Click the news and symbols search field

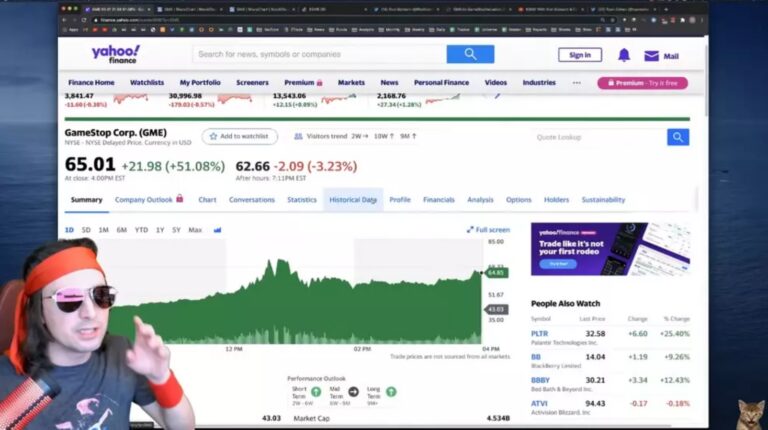click(x=318, y=54)
